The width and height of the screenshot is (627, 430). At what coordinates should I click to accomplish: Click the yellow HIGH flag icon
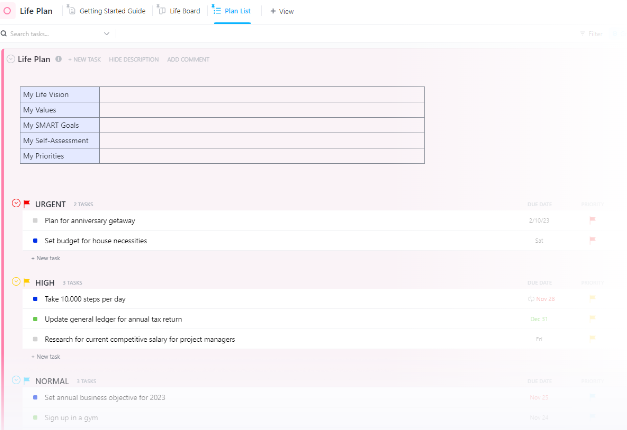[x=27, y=282]
